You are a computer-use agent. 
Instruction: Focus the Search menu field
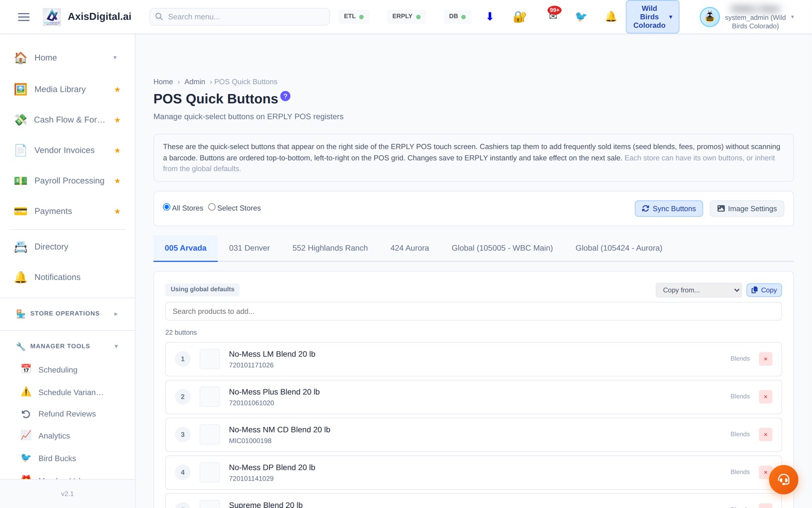click(240, 17)
